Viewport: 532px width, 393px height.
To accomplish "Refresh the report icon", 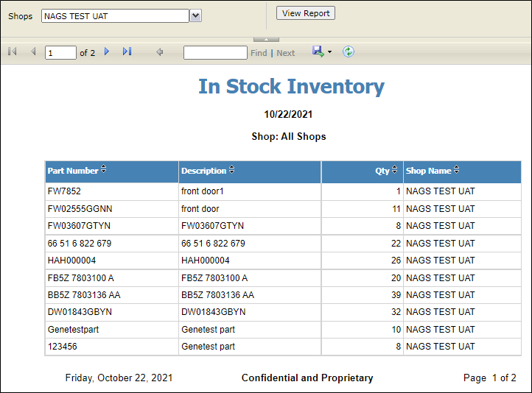I will click(348, 52).
